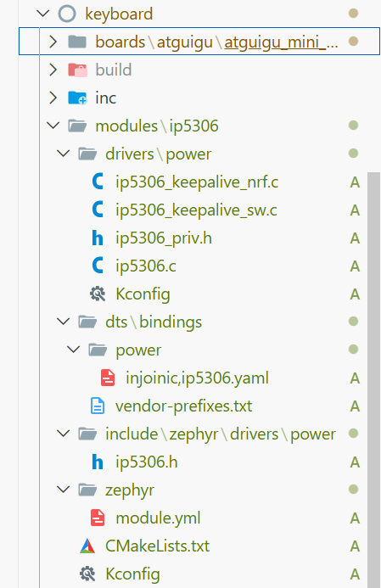Open ip5306.c source file

pyautogui.click(x=145, y=266)
